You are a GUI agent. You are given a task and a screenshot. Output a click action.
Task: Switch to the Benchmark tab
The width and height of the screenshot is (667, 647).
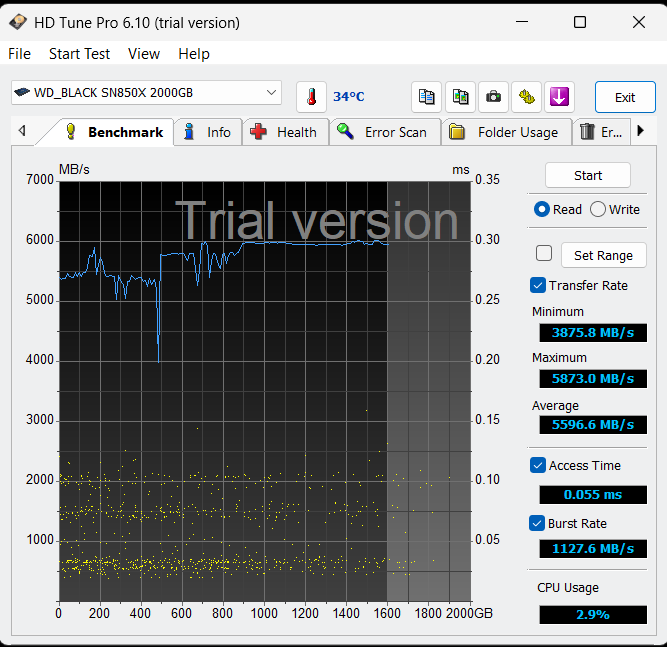tap(115, 132)
